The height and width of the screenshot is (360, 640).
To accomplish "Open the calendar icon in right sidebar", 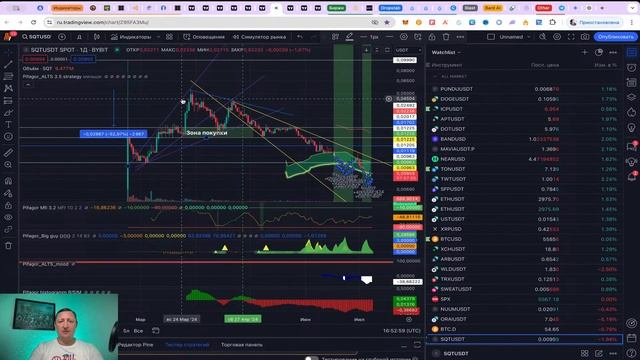I will pos(631,338).
